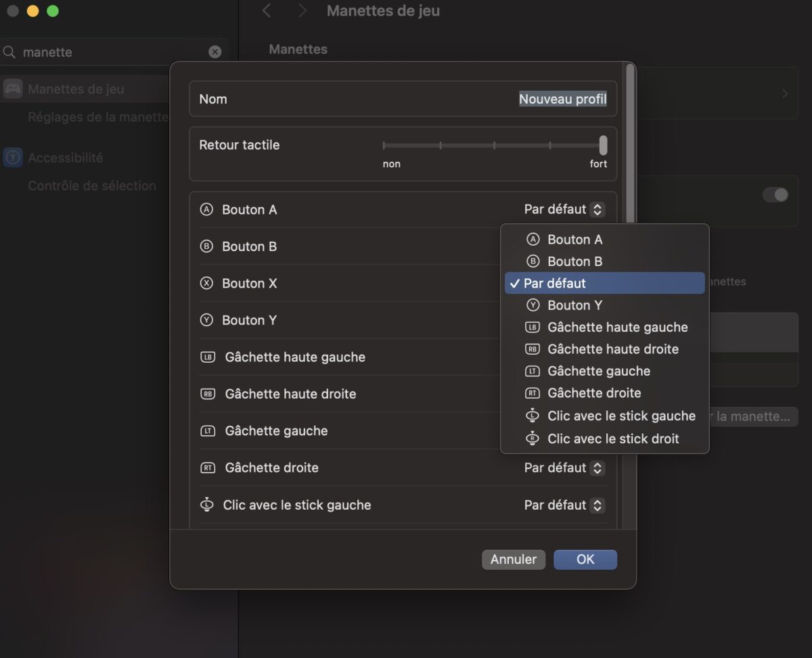
Task: Click the right stick icon in the dropdown menu
Action: pyautogui.click(x=533, y=438)
